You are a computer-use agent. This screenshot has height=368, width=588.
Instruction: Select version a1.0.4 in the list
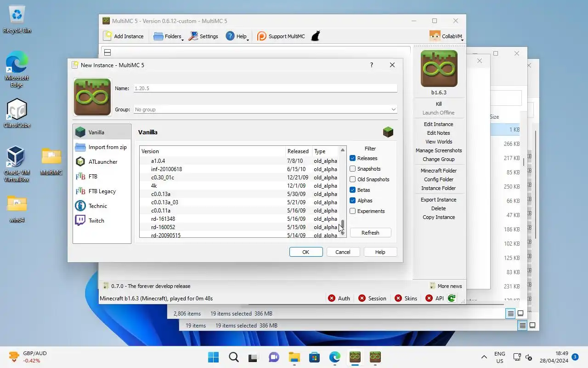(239, 161)
